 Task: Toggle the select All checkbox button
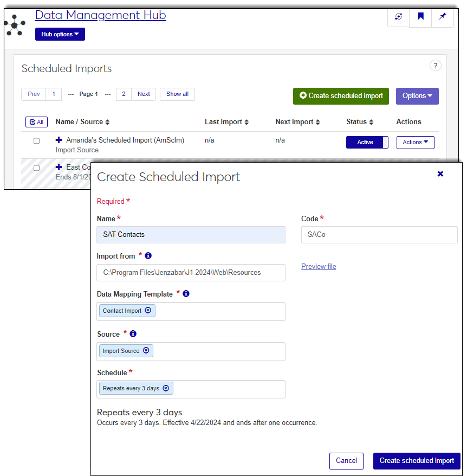click(36, 122)
